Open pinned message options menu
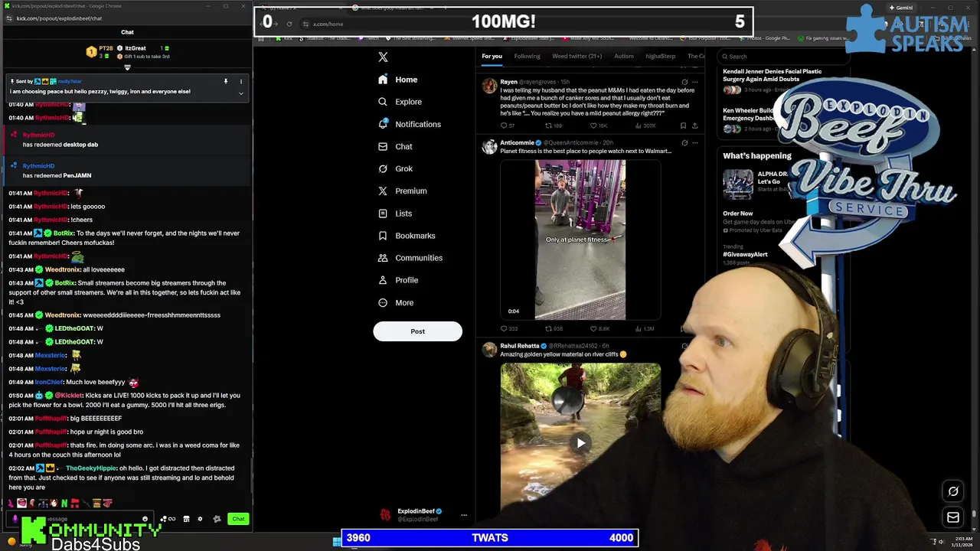 pyautogui.click(x=240, y=81)
